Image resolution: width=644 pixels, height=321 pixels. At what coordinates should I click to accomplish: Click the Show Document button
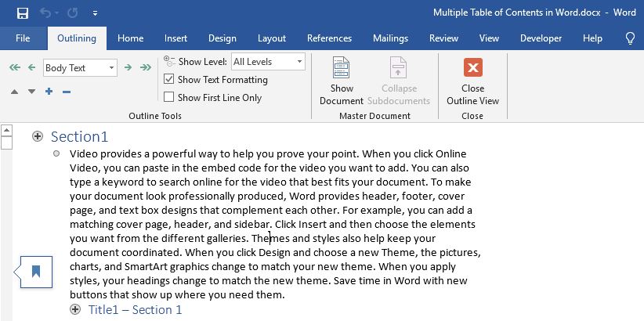[x=342, y=81]
